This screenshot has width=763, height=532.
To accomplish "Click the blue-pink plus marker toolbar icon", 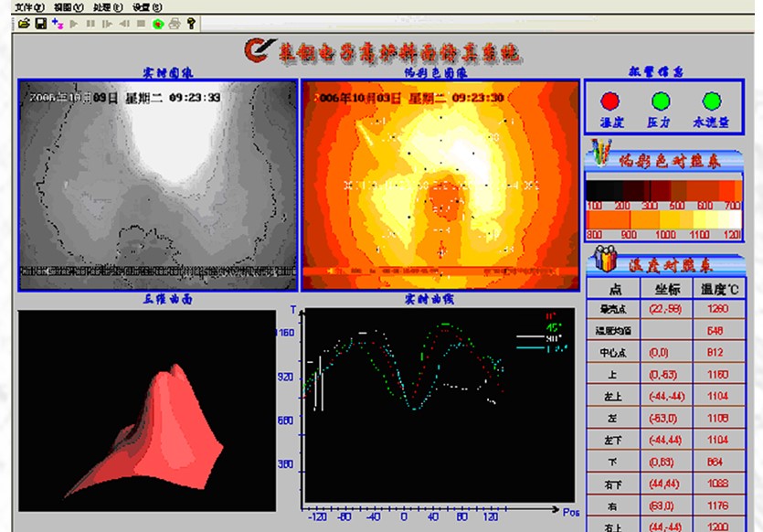I will (x=58, y=23).
